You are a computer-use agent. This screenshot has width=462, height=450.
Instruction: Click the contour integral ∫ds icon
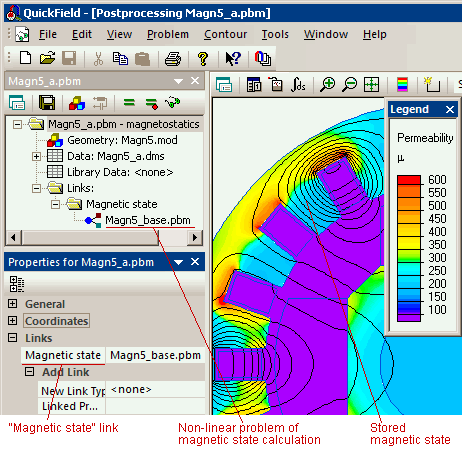(x=298, y=85)
